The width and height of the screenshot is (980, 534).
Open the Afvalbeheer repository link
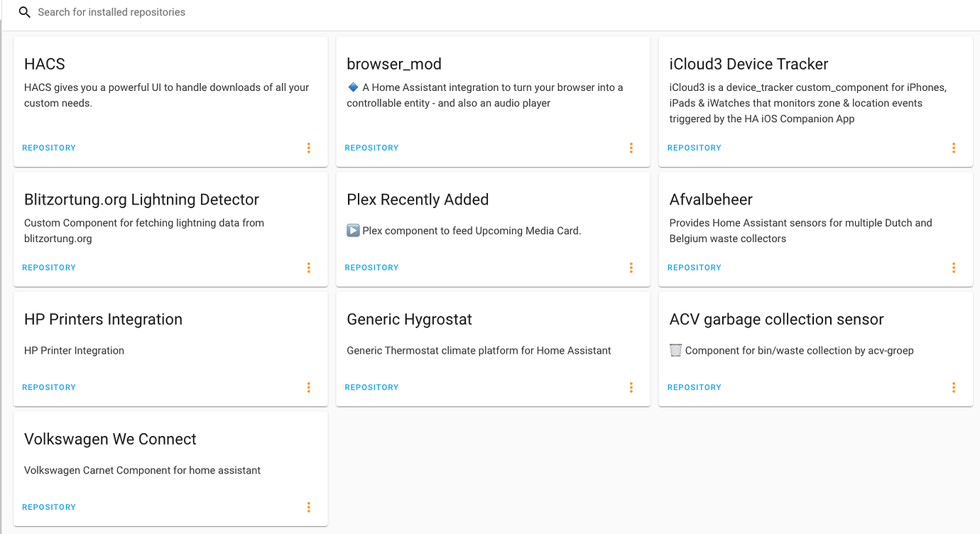(x=694, y=268)
